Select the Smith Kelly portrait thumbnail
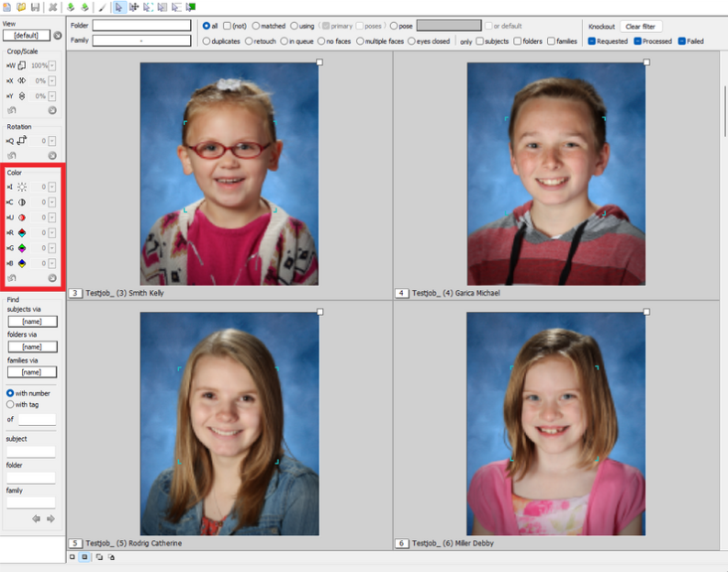The width and height of the screenshot is (728, 572). click(230, 174)
